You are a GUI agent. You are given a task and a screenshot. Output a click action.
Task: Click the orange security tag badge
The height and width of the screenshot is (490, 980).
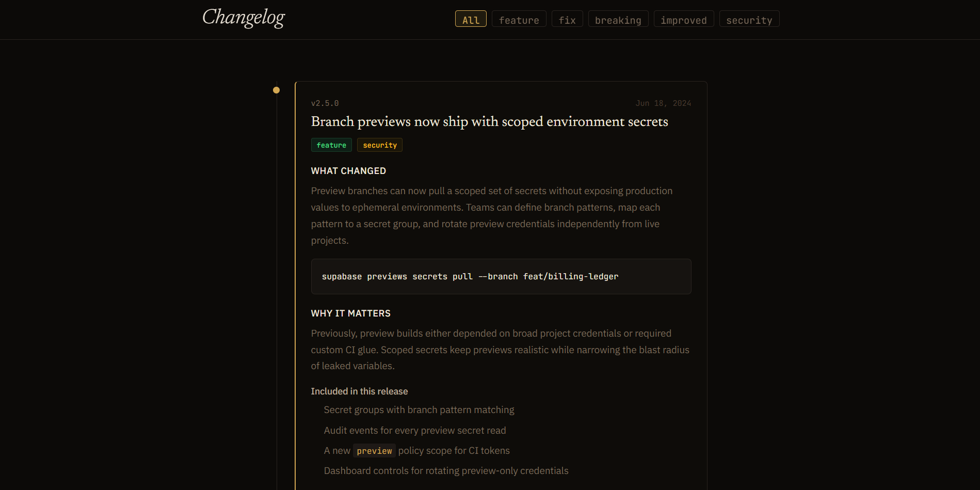[x=380, y=145]
